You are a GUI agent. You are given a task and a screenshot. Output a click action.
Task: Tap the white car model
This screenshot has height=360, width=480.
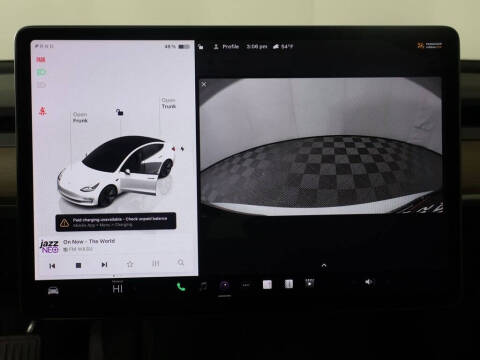click(x=116, y=171)
